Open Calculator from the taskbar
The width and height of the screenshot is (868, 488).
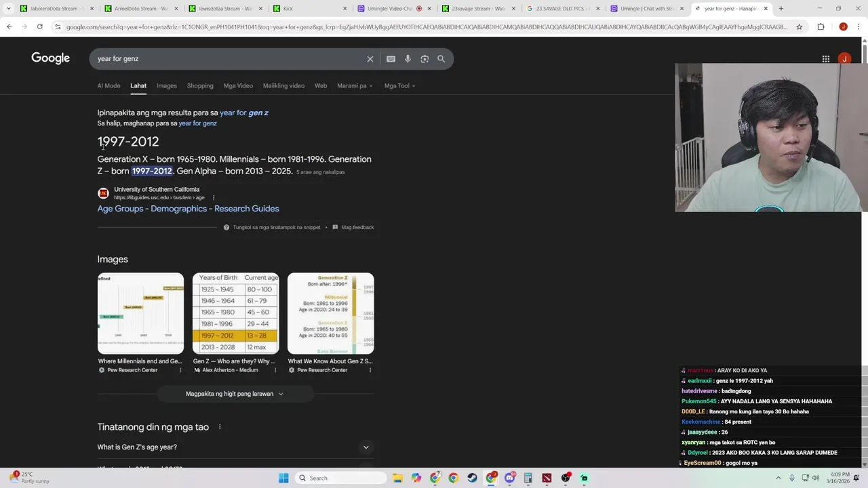528,478
